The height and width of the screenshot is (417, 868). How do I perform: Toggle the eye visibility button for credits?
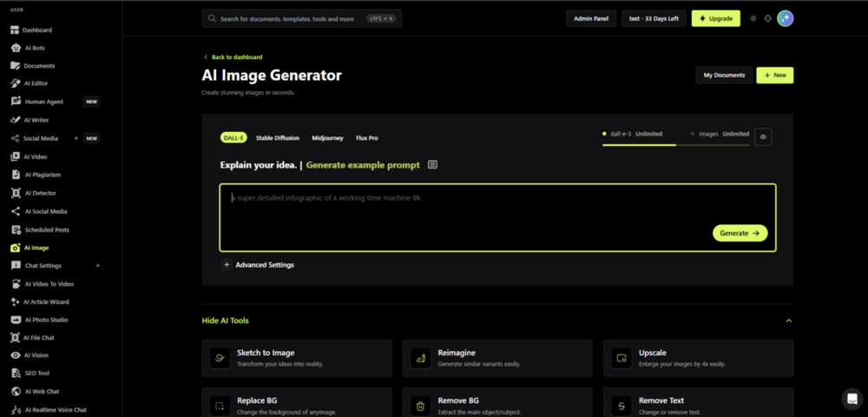pyautogui.click(x=763, y=136)
